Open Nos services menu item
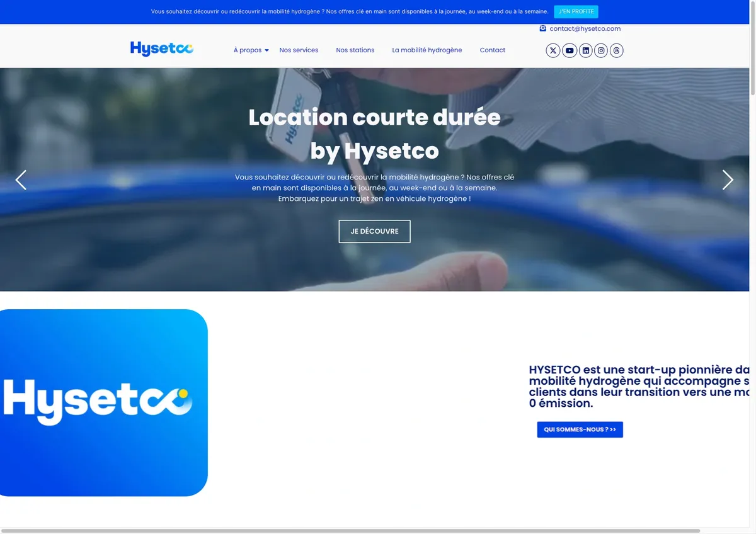 [x=299, y=50]
